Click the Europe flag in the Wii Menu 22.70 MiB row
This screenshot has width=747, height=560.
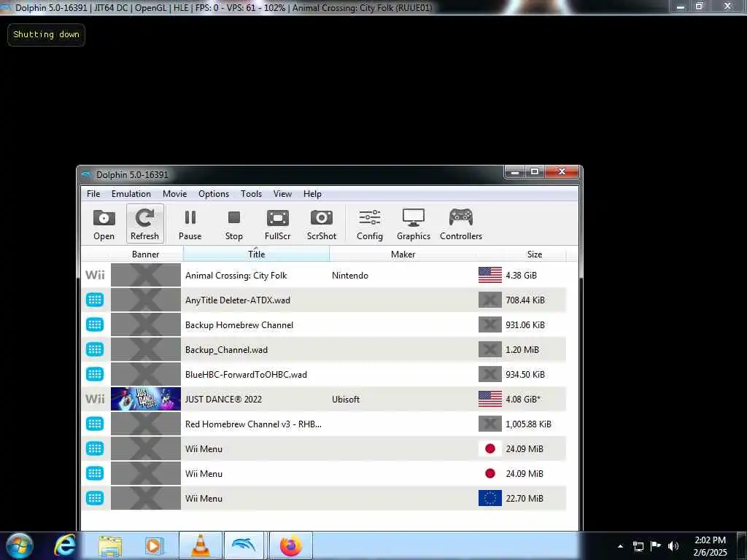tap(490, 498)
